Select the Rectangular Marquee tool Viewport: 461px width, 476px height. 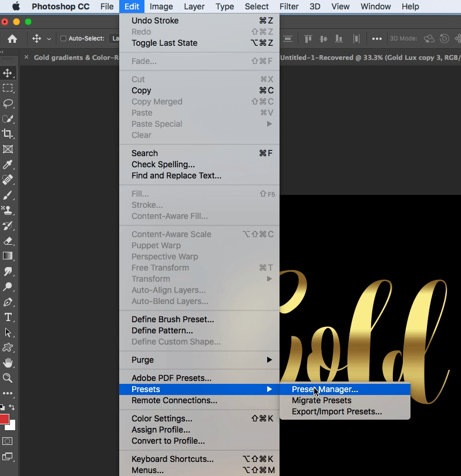pos(8,88)
